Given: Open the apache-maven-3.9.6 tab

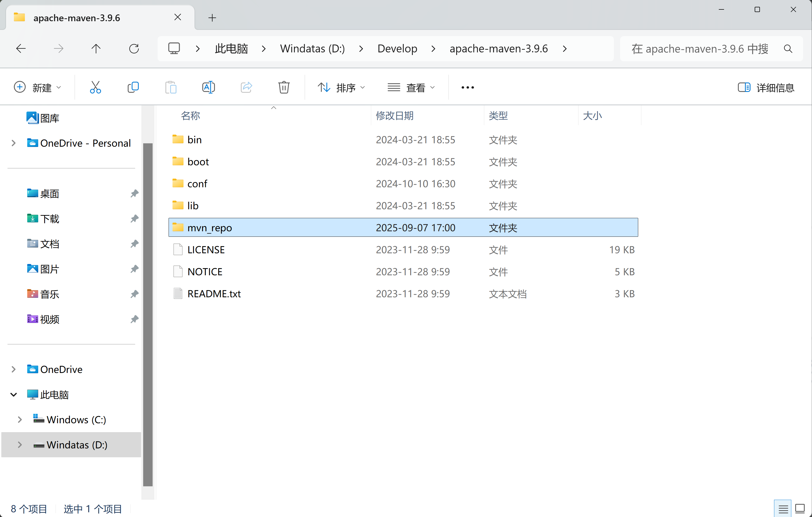Looking at the screenshot, I should (77, 18).
